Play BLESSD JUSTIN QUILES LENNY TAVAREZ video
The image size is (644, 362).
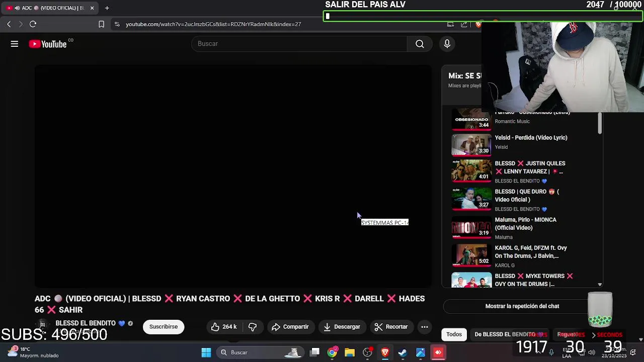(x=530, y=167)
